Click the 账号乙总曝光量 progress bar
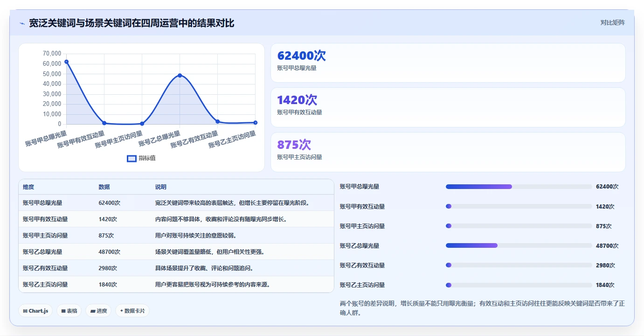644x336 pixels. click(x=519, y=245)
